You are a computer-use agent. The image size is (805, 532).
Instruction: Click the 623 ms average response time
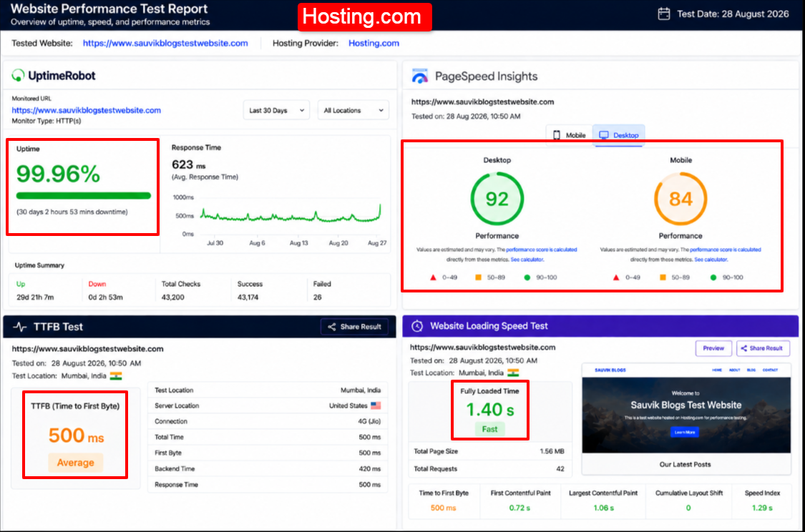click(x=188, y=164)
